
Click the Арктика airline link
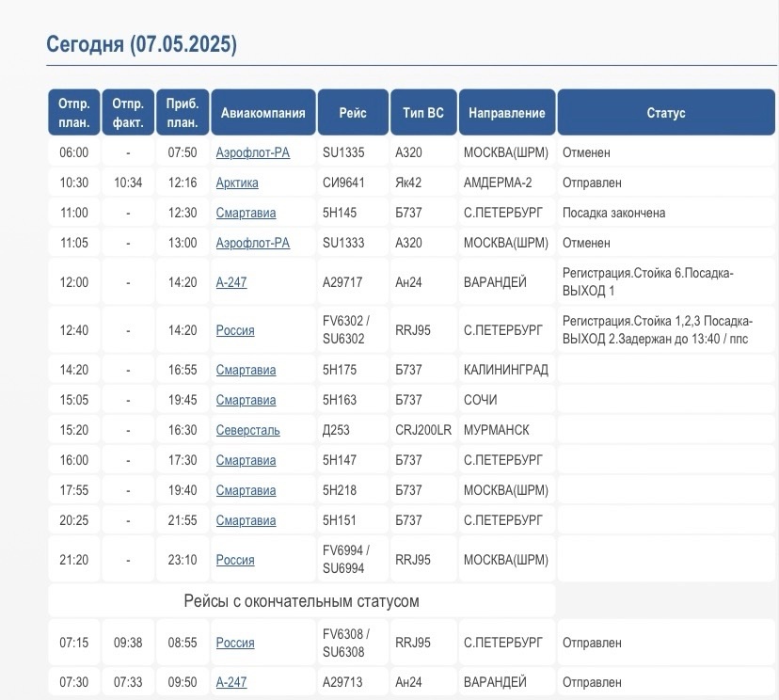(237, 183)
